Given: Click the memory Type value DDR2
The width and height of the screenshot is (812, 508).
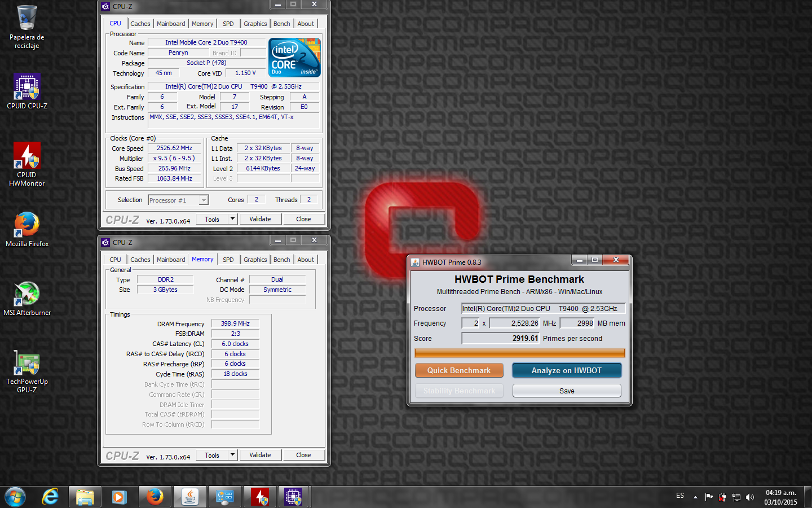Looking at the screenshot, I should 166,279.
